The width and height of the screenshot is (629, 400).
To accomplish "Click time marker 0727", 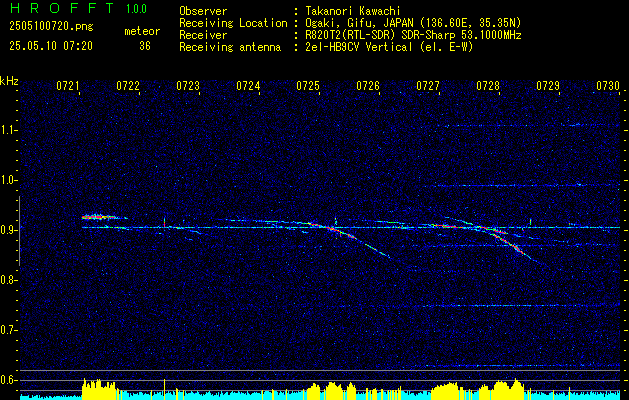I will tap(428, 86).
